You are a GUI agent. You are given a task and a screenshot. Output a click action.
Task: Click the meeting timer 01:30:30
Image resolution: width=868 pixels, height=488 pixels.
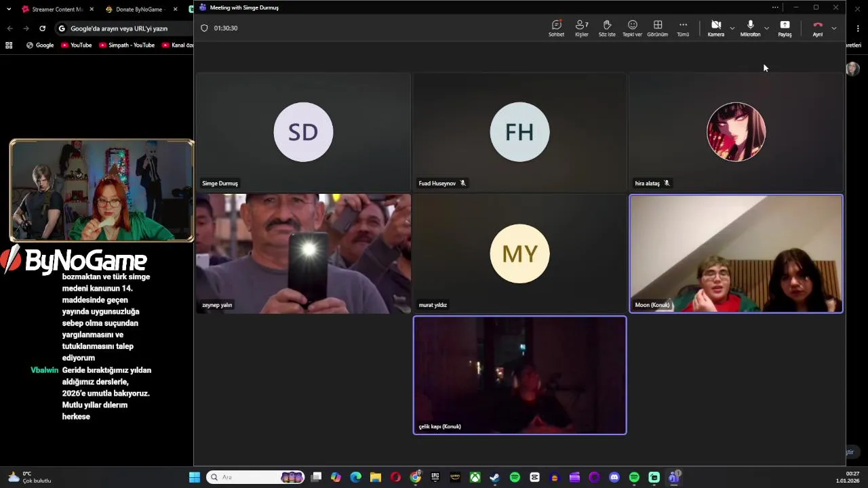pos(226,28)
